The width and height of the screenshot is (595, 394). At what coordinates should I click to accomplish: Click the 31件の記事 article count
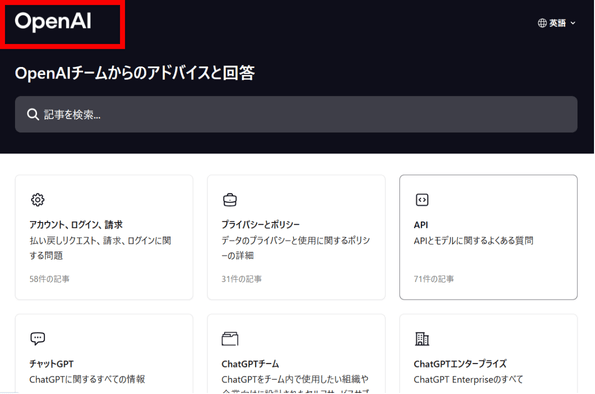[241, 279]
